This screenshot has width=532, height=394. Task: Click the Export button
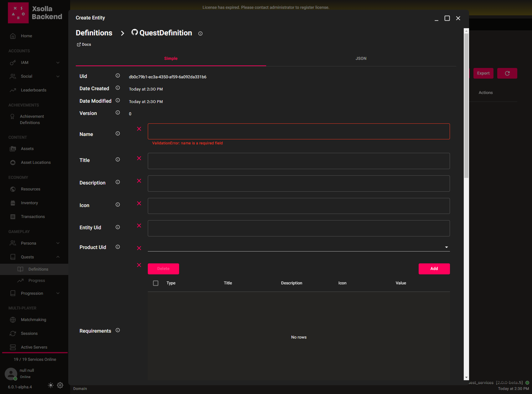(483, 73)
